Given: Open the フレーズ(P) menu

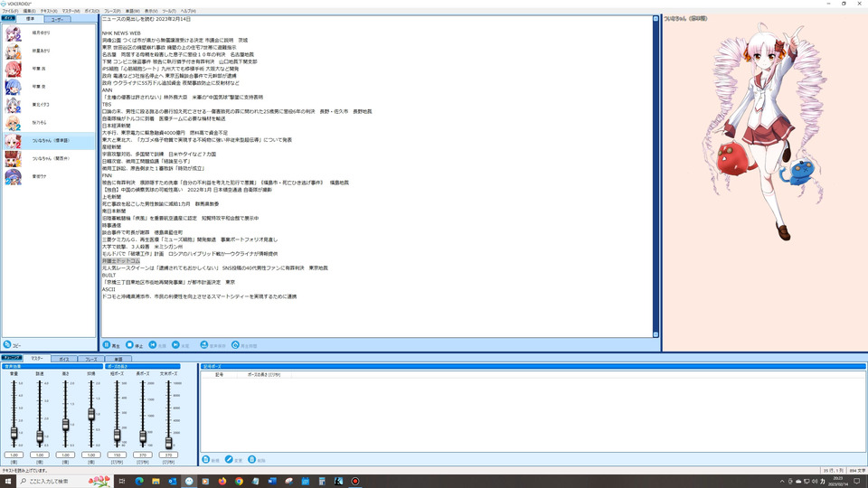Looking at the screenshot, I should coord(112,11).
